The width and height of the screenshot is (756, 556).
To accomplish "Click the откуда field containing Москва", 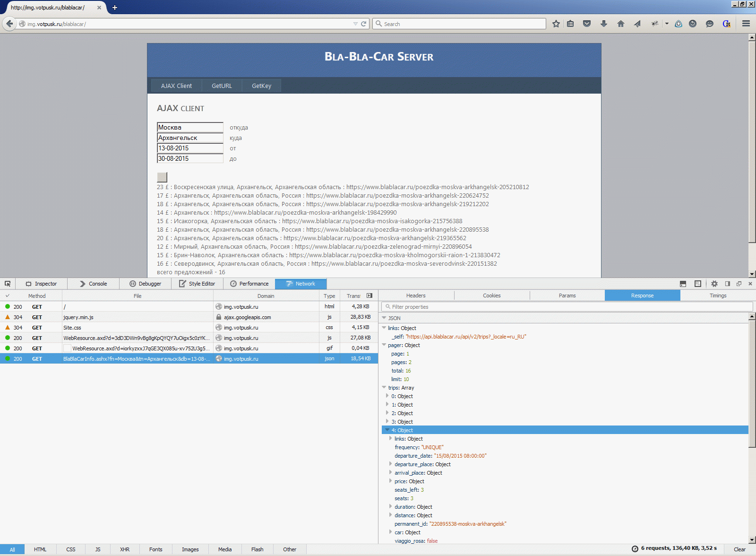I will (190, 127).
